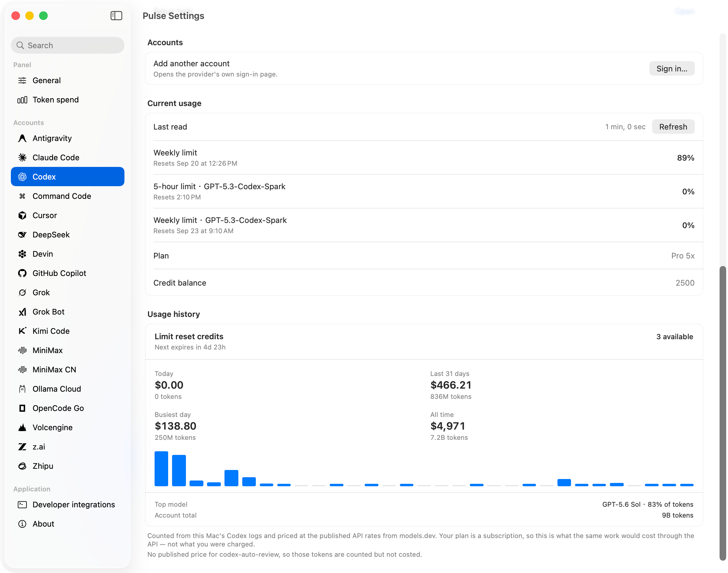Click the Devin logo icon
Viewport: 728px width, 573px height.
22,254
